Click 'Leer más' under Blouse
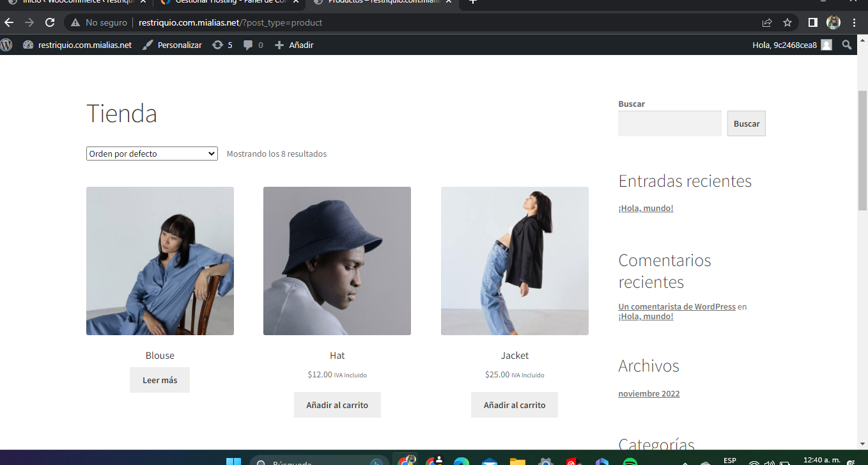868x465 pixels. click(x=160, y=380)
